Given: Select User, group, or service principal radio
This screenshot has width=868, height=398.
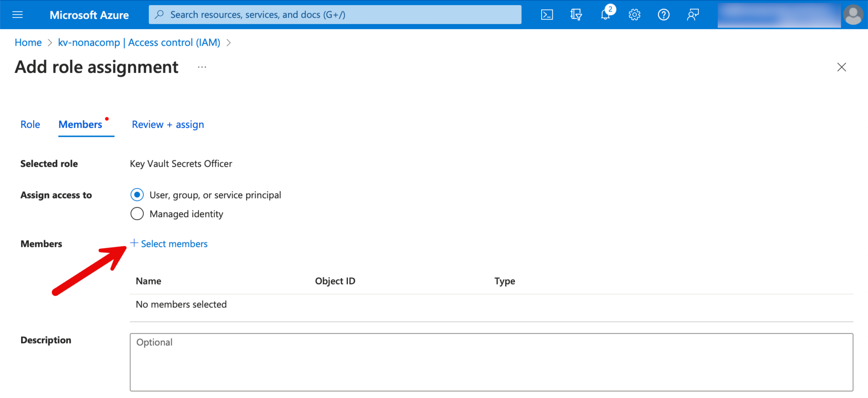Looking at the screenshot, I should 137,195.
